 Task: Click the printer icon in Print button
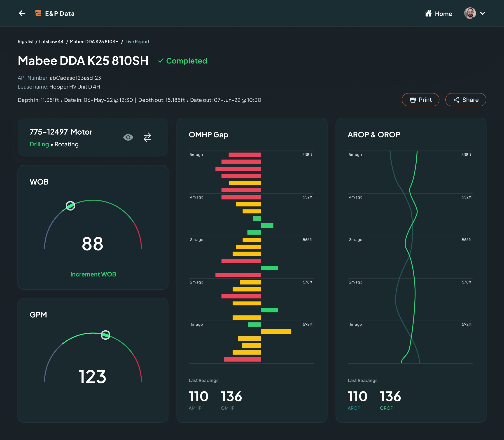click(413, 100)
